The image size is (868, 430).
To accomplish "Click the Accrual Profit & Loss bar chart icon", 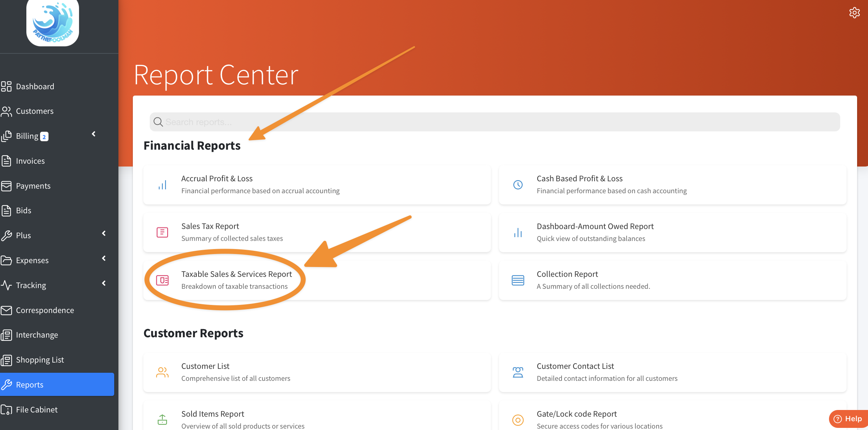I will click(x=162, y=185).
